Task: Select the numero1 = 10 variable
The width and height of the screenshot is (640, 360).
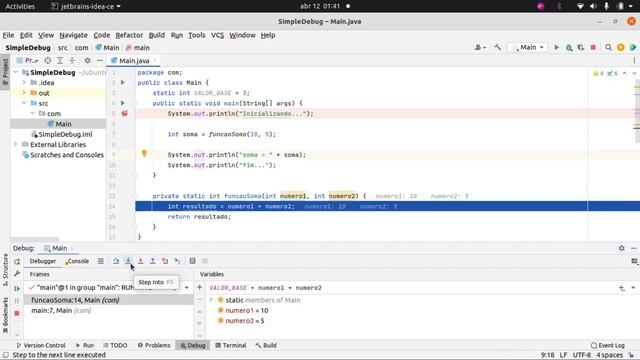Action: pos(247,311)
